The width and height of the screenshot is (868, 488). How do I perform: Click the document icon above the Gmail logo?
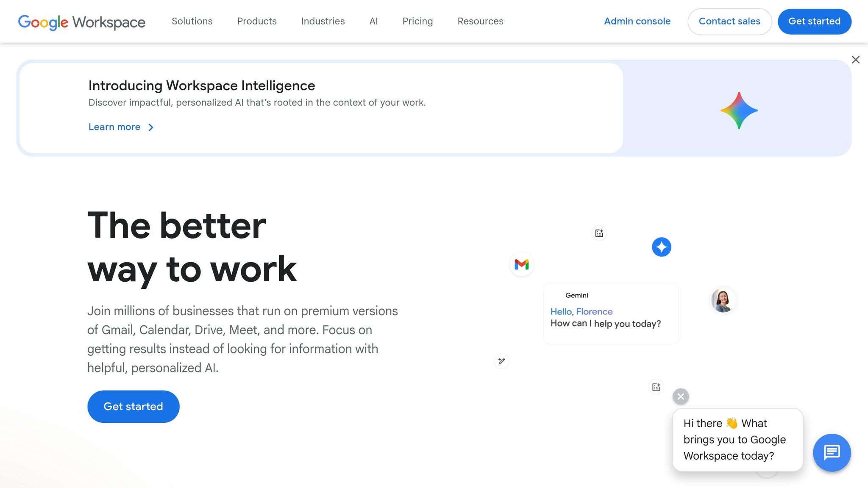pyautogui.click(x=599, y=233)
